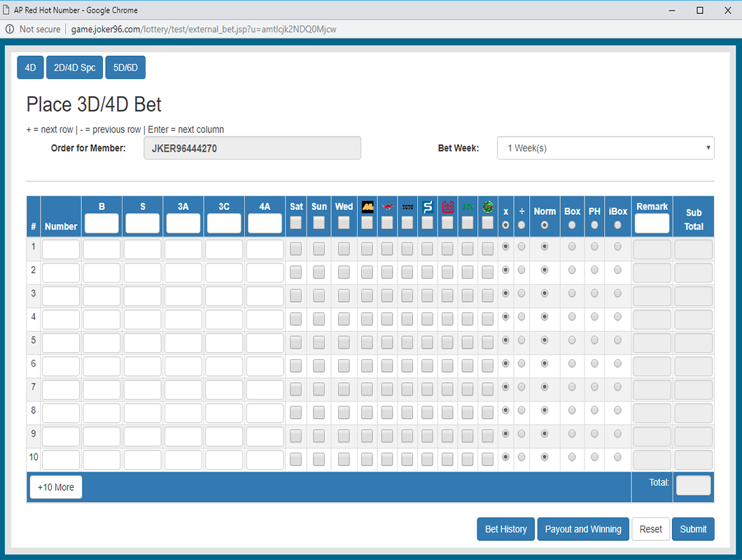
Task: Select the Box radio button in header
Action: click(572, 225)
